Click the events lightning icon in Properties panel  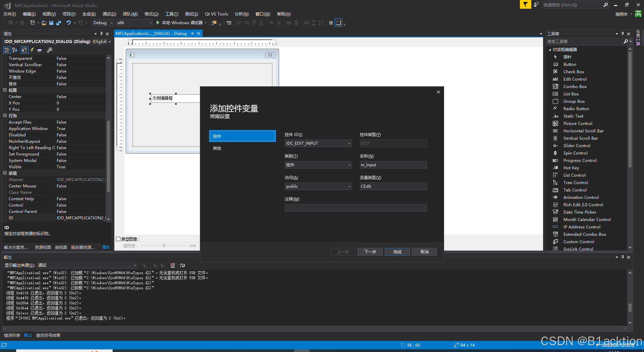[x=32, y=50]
